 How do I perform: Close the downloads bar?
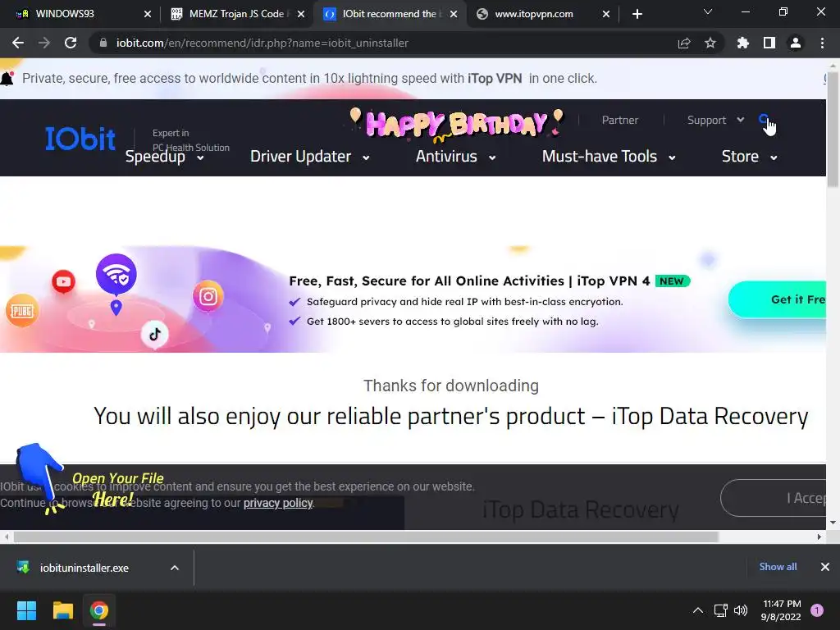point(825,567)
